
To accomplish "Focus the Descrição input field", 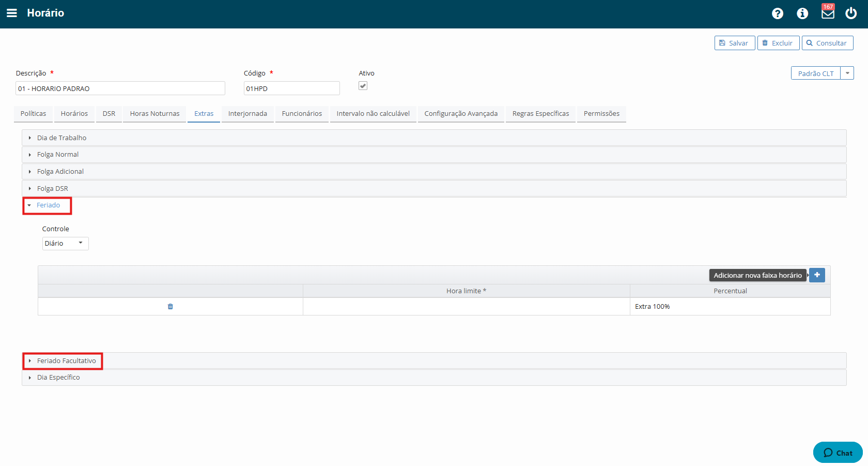I will click(x=120, y=88).
